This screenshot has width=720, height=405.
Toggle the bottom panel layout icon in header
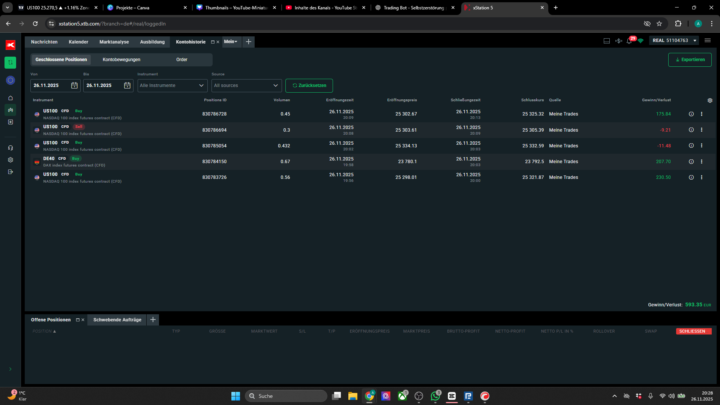coord(607,41)
